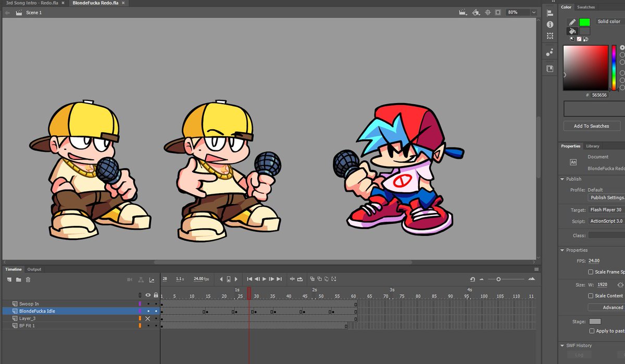Viewport: 625px width, 364px height.
Task: Enable the Scale Frame Spans checkbox
Action: coord(591,272)
